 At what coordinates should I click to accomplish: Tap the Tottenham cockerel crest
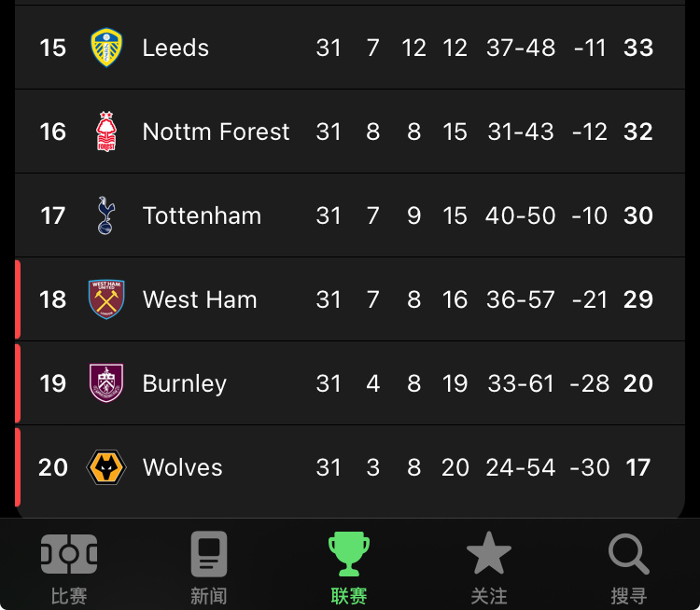106,215
